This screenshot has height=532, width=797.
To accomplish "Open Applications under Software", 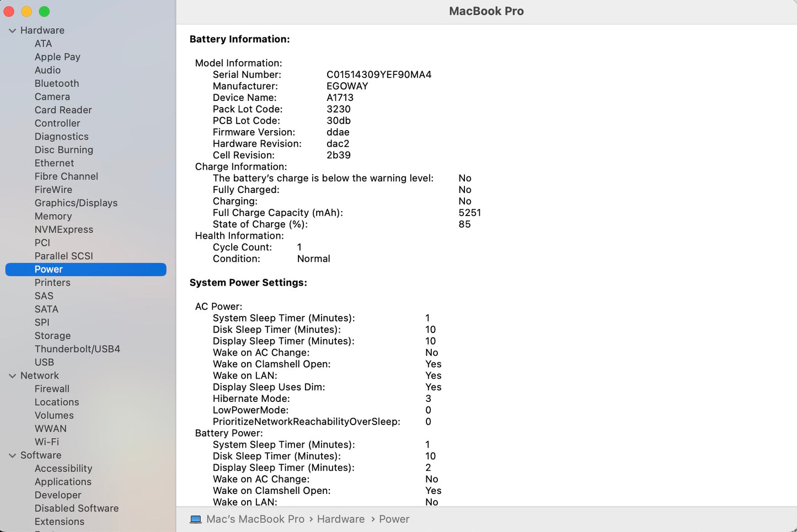I will (x=63, y=482).
